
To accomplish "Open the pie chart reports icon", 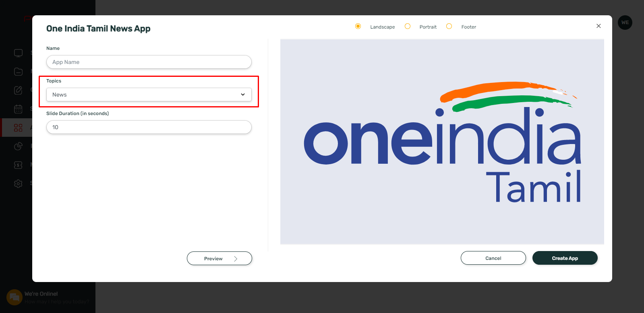I will [18, 146].
